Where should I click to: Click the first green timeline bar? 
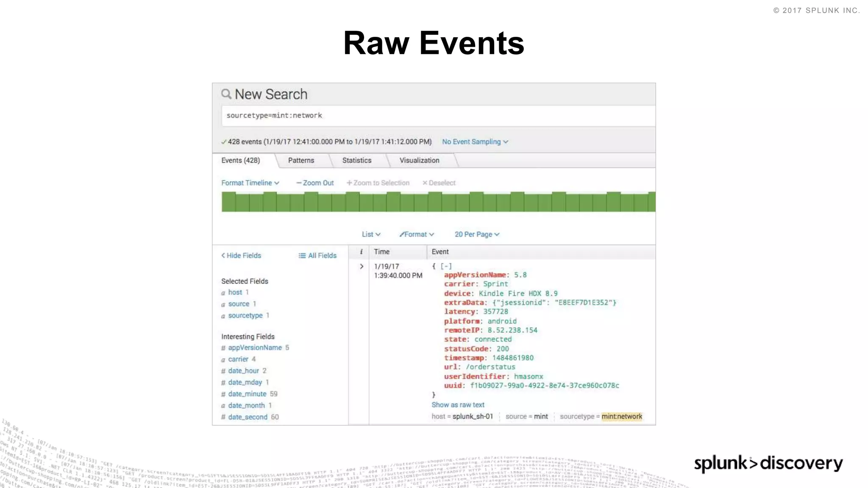click(228, 202)
